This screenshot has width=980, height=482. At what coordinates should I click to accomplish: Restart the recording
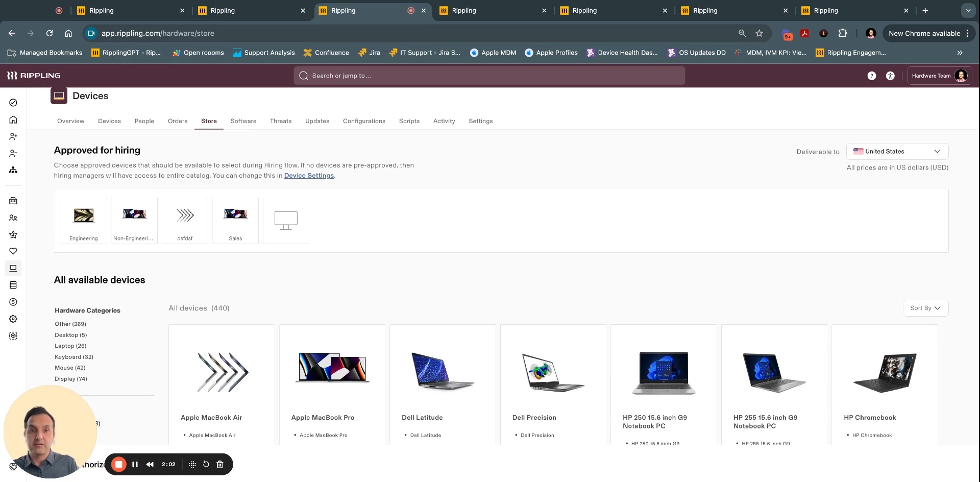206,464
